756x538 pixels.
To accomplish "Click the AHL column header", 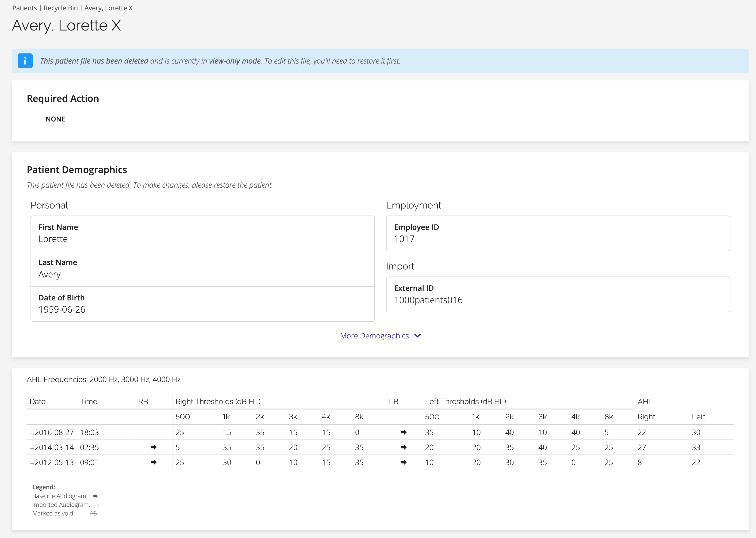I will click(645, 402).
